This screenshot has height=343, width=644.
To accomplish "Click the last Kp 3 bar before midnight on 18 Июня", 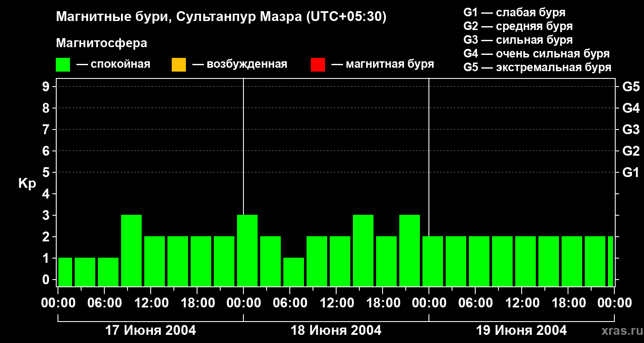I will click(x=410, y=250).
